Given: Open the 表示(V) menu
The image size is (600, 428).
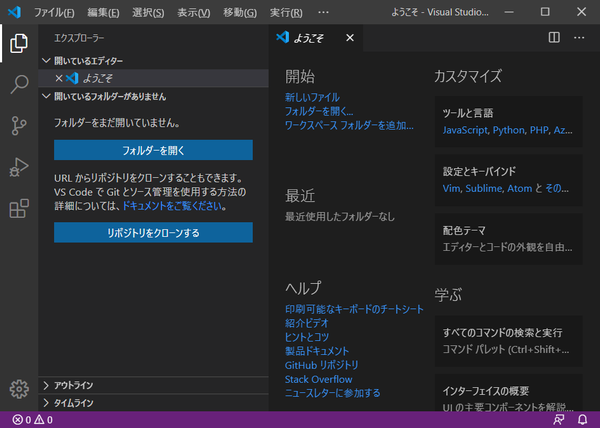Looking at the screenshot, I should click(x=193, y=12).
